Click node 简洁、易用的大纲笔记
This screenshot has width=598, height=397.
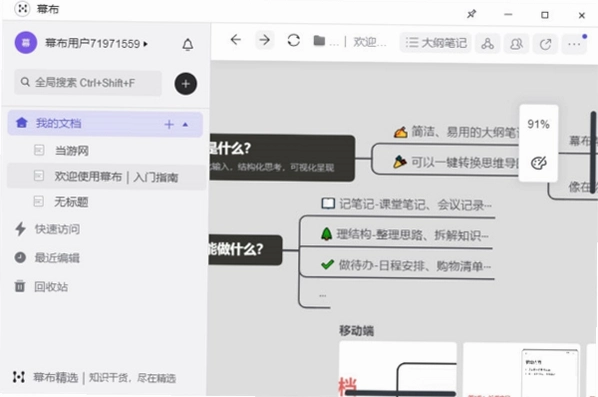(x=457, y=132)
